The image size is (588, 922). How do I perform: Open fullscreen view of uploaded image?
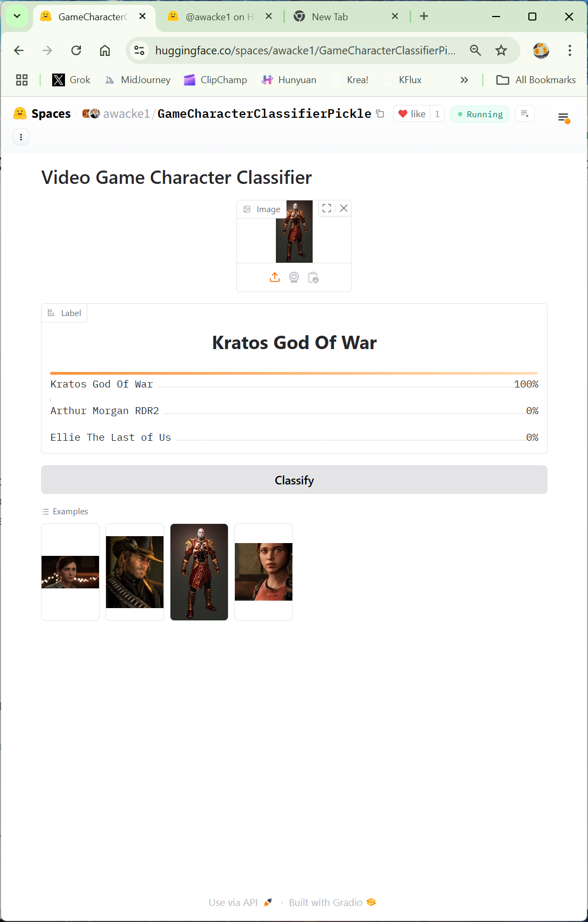(x=327, y=208)
